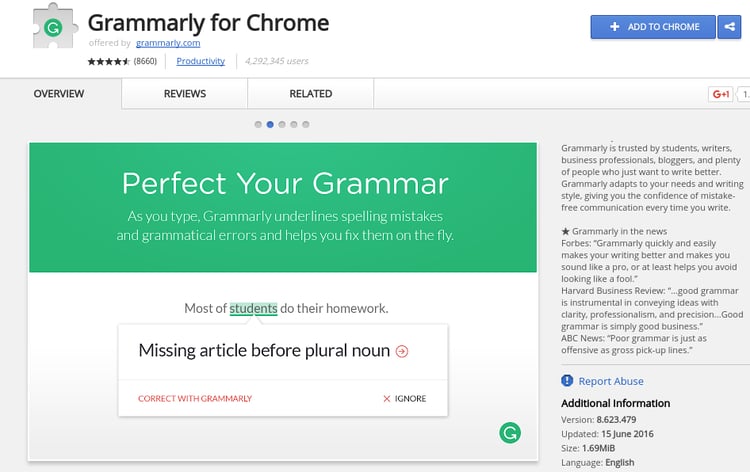Open the Related tab
The image size is (750, 472).
(x=310, y=94)
